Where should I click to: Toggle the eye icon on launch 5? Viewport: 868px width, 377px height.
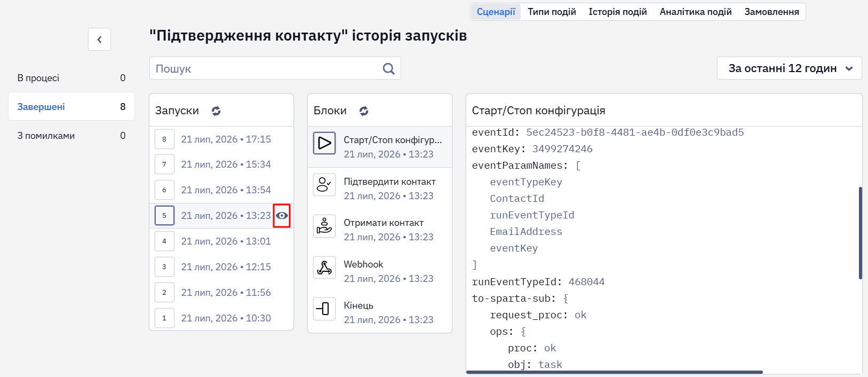tap(282, 216)
